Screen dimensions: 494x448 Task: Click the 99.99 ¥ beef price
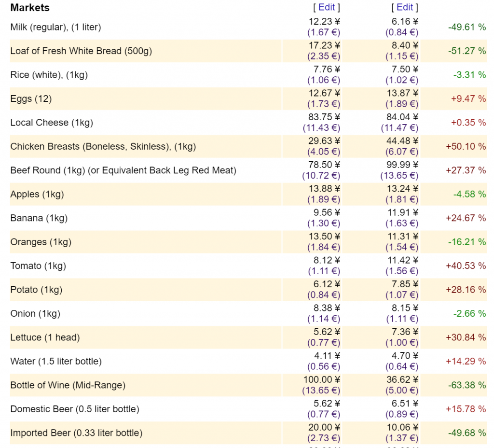(x=402, y=165)
